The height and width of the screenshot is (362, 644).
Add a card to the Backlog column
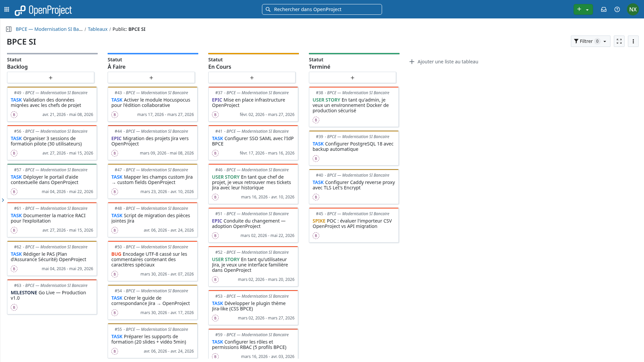pos(51,77)
